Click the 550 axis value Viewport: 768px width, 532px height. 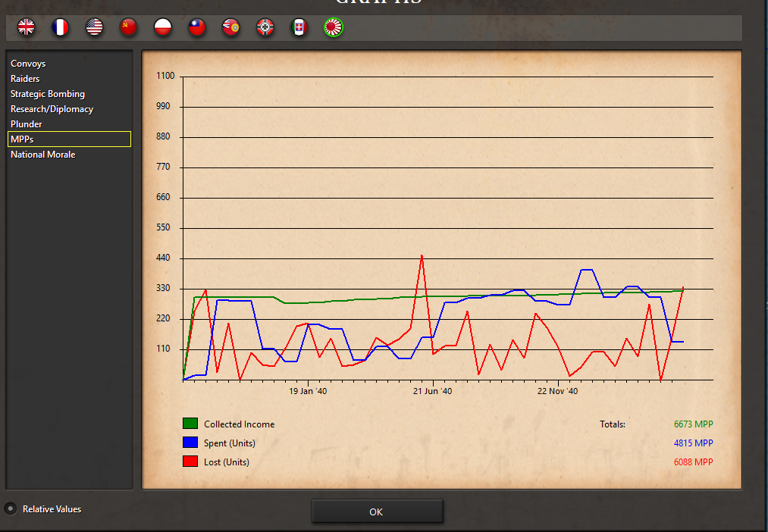[163, 227]
